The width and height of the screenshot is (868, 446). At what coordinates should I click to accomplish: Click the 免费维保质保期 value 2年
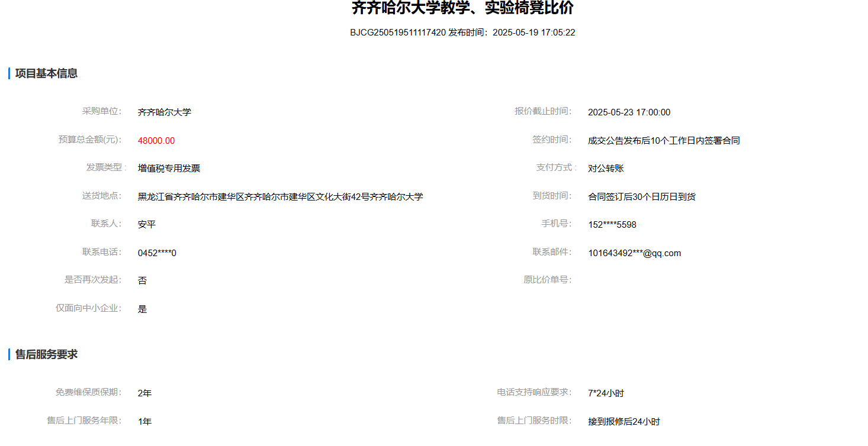(144, 393)
